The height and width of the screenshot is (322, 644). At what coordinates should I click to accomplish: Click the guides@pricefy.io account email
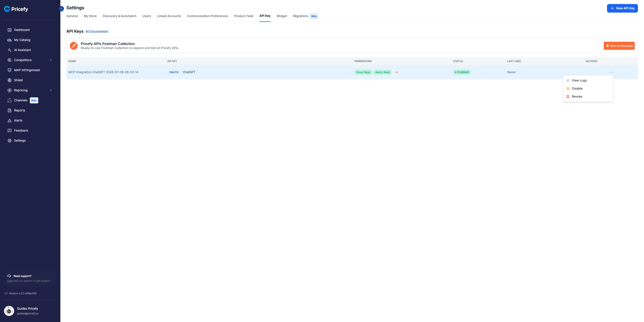(28, 314)
